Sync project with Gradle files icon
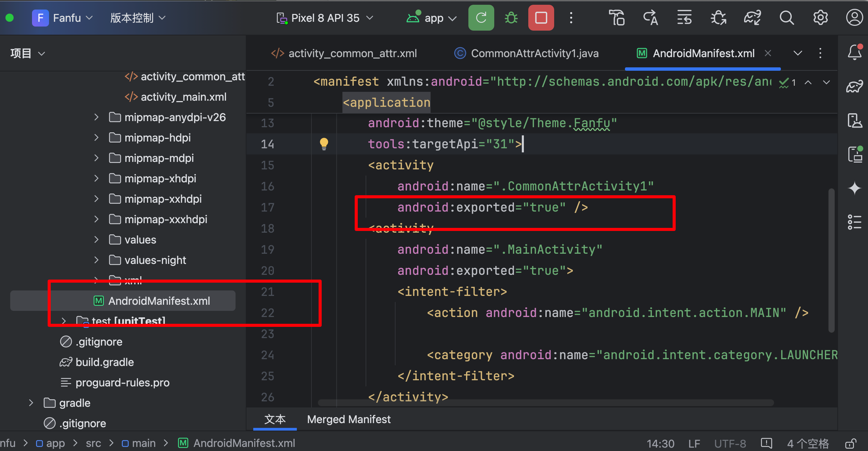The width and height of the screenshot is (868, 451). 752,18
